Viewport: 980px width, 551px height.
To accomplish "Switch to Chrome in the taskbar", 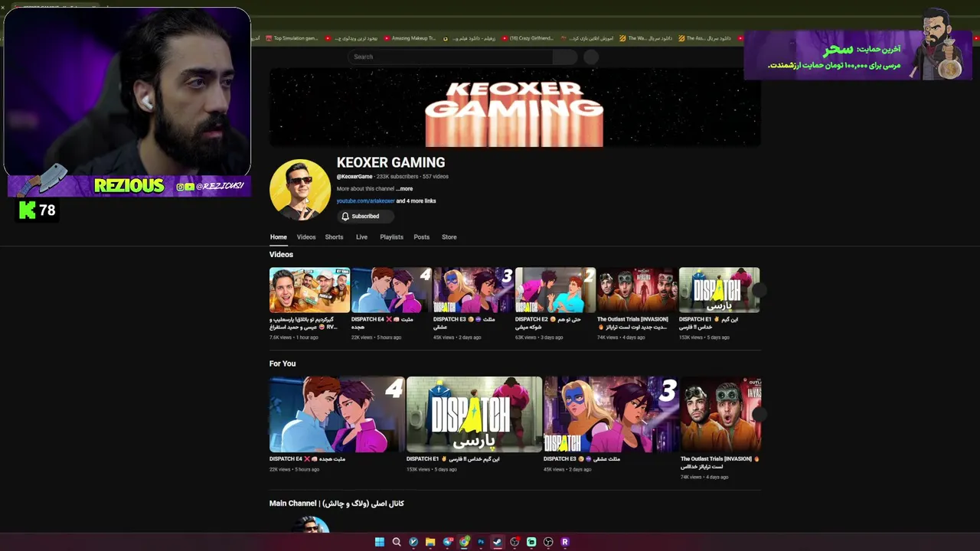I will (464, 542).
